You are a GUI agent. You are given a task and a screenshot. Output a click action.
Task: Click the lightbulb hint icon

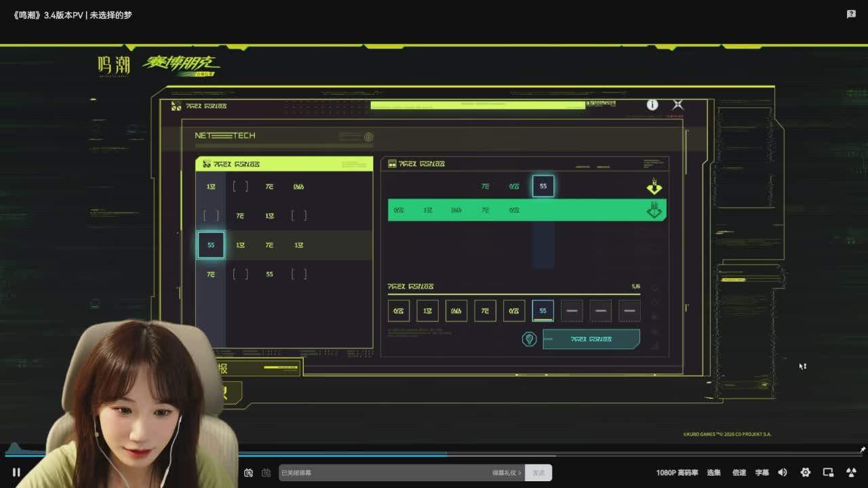529,339
